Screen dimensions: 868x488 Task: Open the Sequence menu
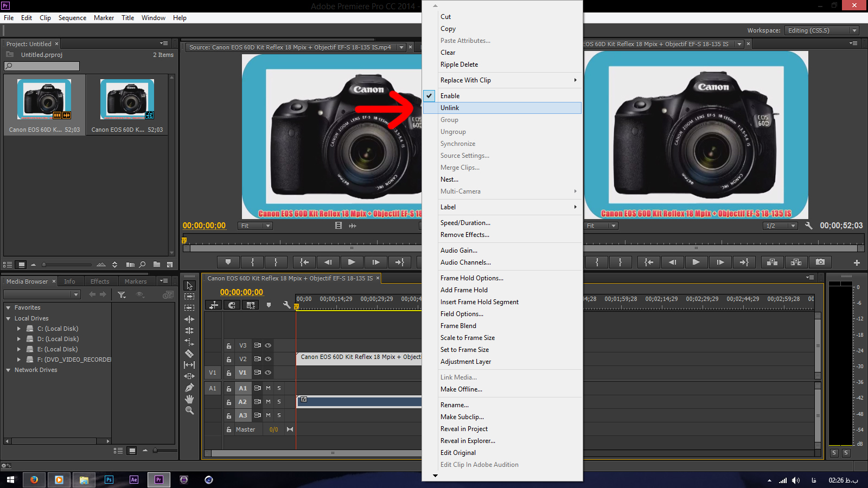click(72, 18)
